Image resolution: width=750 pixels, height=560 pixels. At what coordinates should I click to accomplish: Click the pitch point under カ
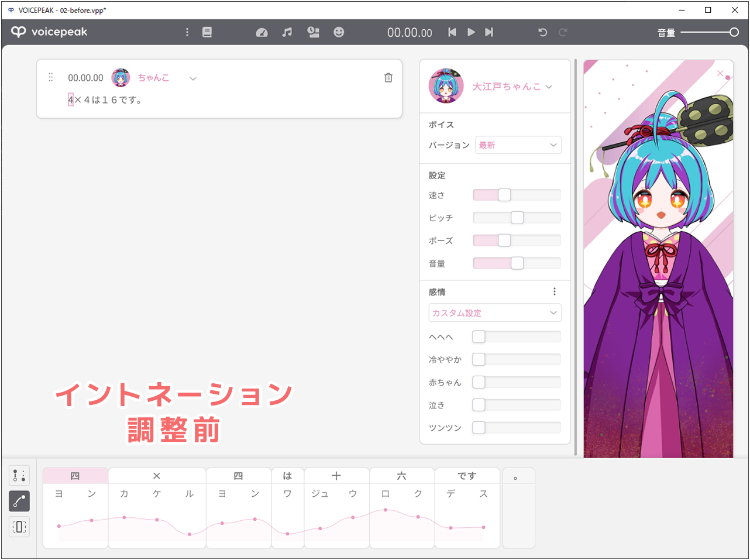[124, 517]
